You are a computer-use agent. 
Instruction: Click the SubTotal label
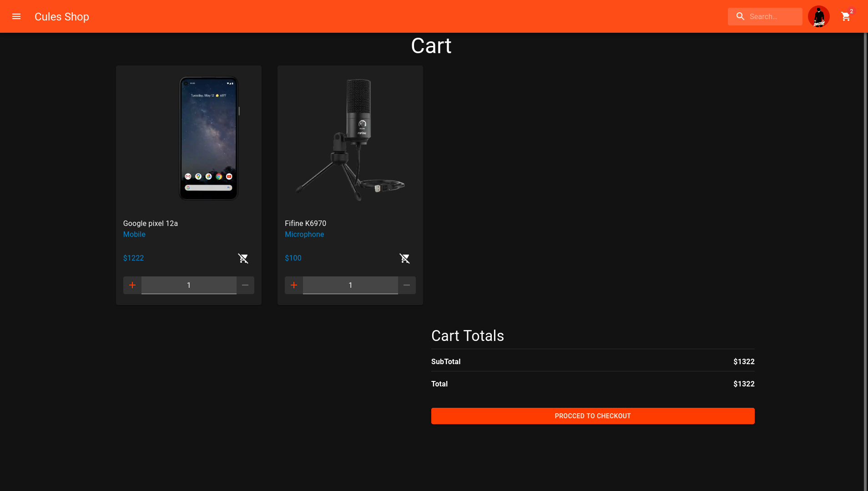pyautogui.click(x=446, y=361)
